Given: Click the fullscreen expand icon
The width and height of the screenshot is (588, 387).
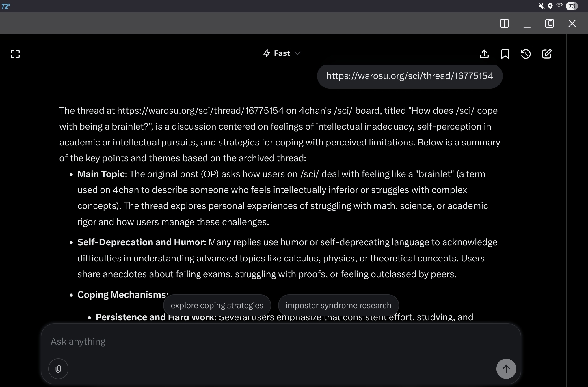Looking at the screenshot, I should 15,54.
